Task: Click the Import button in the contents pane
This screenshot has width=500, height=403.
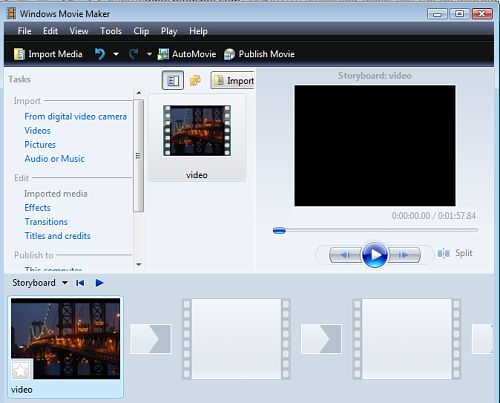Action: tap(233, 80)
